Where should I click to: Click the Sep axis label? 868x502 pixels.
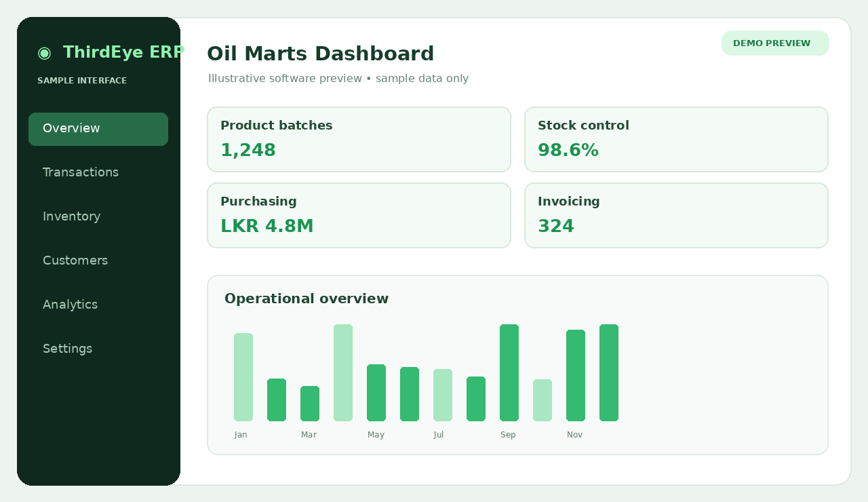coord(508,435)
